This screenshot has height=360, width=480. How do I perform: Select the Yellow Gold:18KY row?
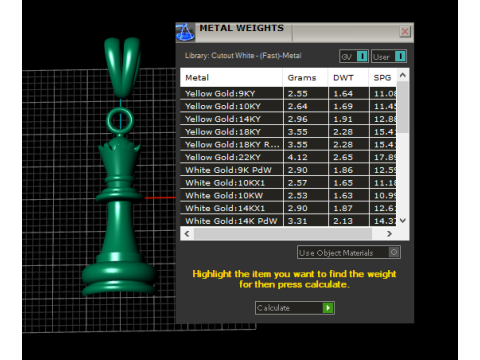pyautogui.click(x=288, y=132)
